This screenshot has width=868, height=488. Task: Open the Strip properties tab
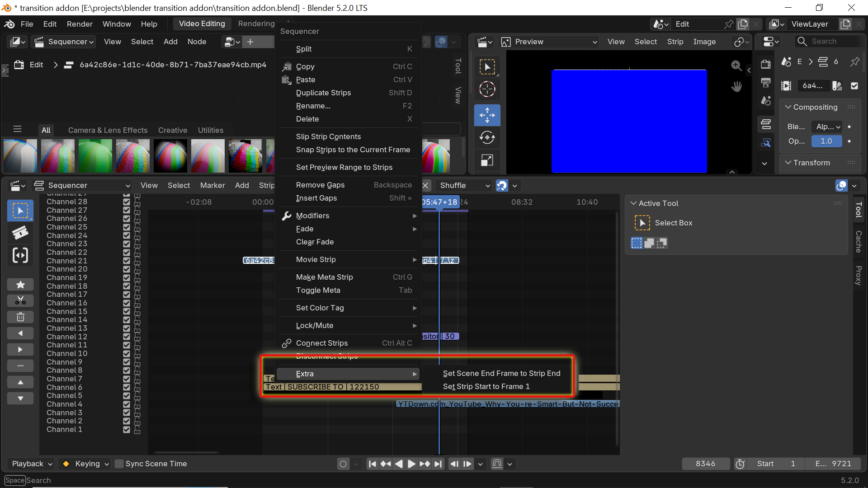[766, 124]
